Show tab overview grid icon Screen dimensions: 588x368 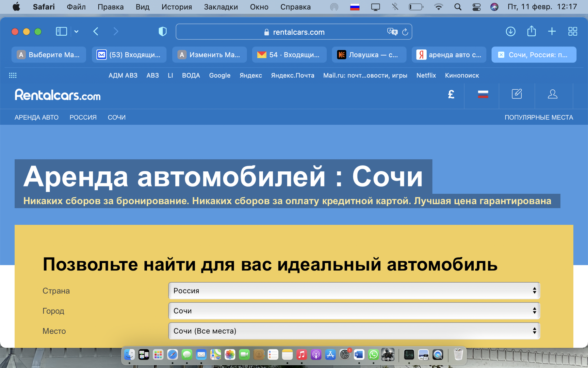coord(572,31)
